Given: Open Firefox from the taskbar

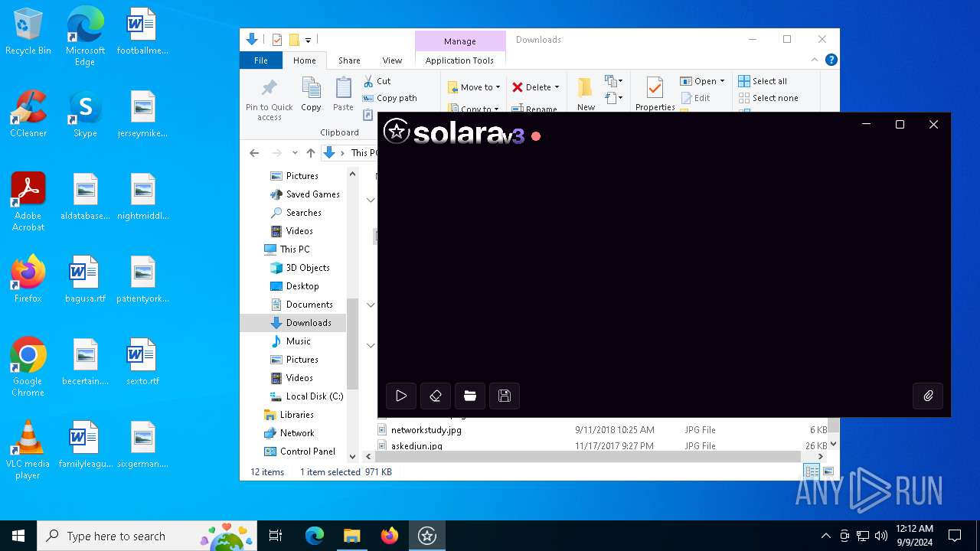Looking at the screenshot, I should tap(390, 536).
